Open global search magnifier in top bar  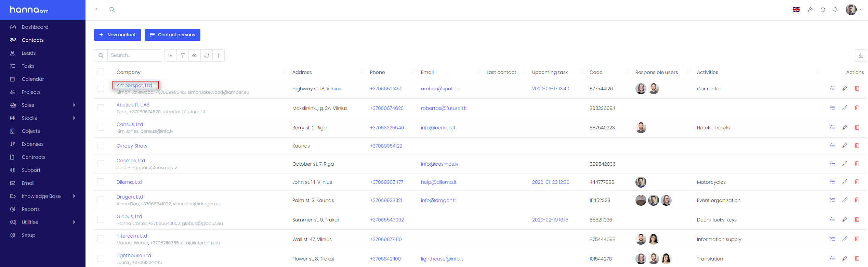point(112,10)
